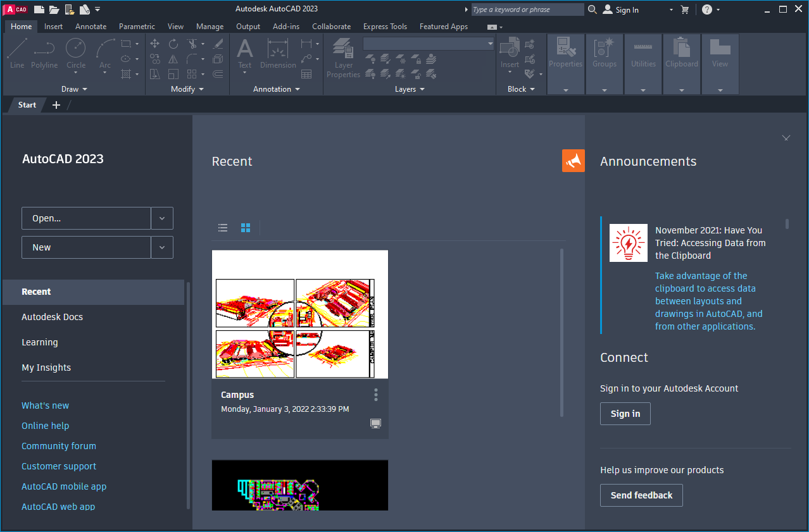The width and height of the screenshot is (809, 532).
Task: Open the Customer support link
Action: pos(59,466)
